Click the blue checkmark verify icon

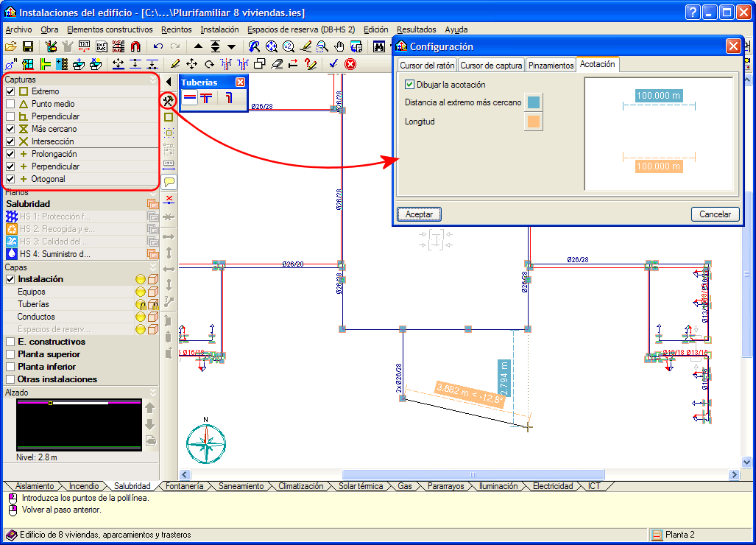[x=333, y=63]
